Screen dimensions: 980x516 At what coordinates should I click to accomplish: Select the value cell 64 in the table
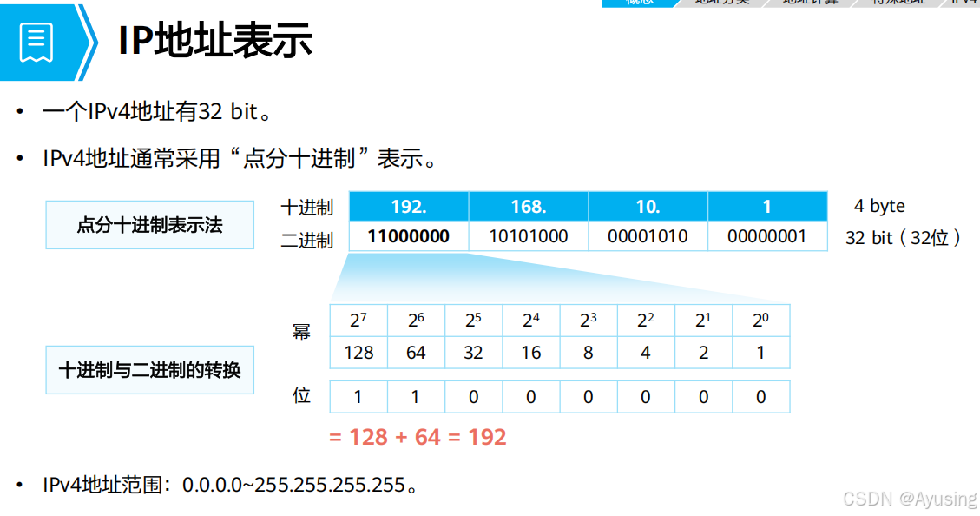tap(417, 353)
